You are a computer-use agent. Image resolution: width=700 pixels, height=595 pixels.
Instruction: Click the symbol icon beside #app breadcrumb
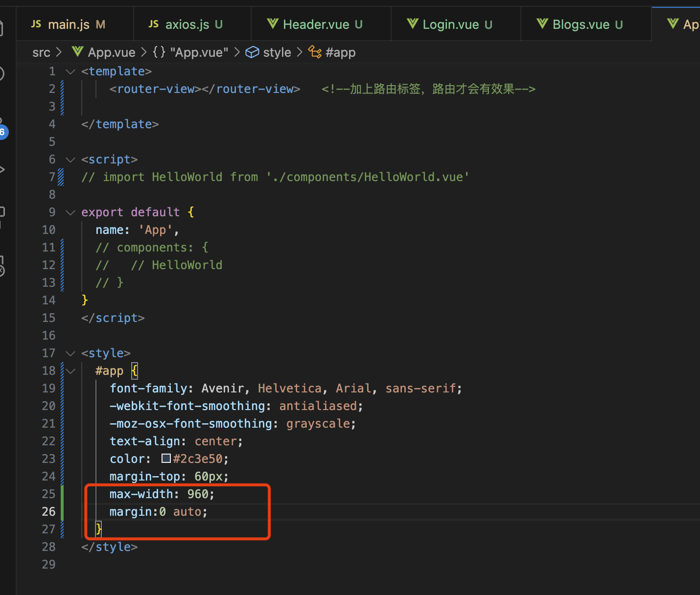315,52
